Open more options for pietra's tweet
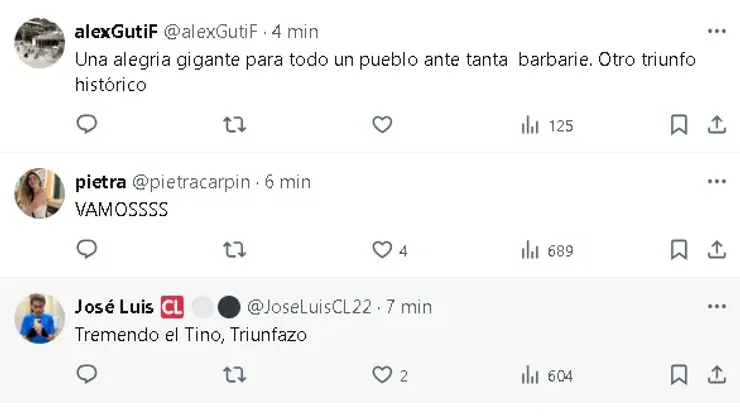 click(x=716, y=181)
